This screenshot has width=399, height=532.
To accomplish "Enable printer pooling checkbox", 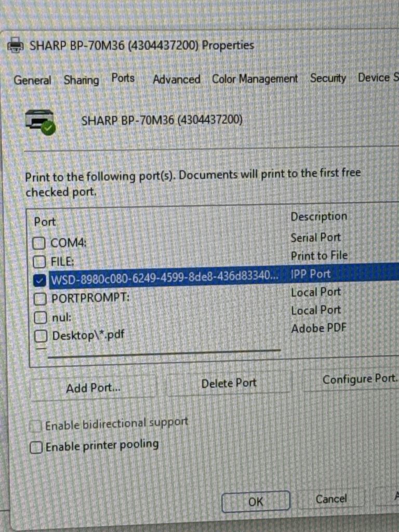I will (36, 447).
